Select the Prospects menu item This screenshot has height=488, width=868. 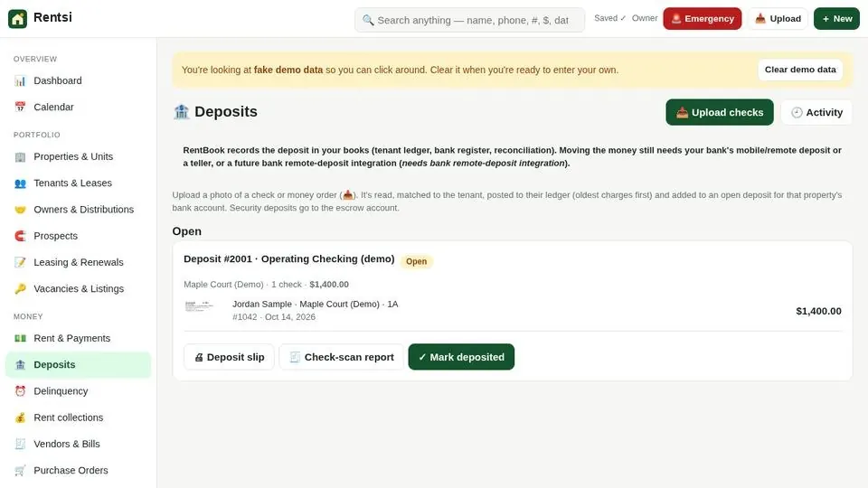pyautogui.click(x=78, y=236)
